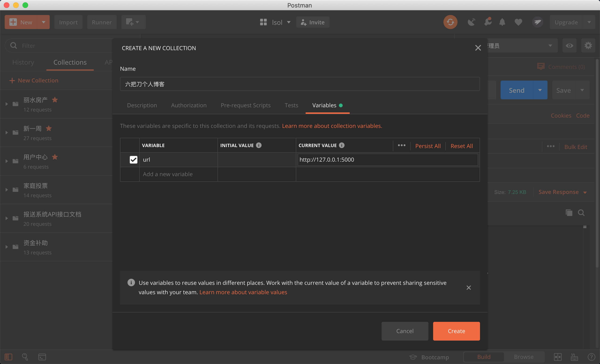Select the Variables tab
Viewport: 600px width, 364px height.
327,105
